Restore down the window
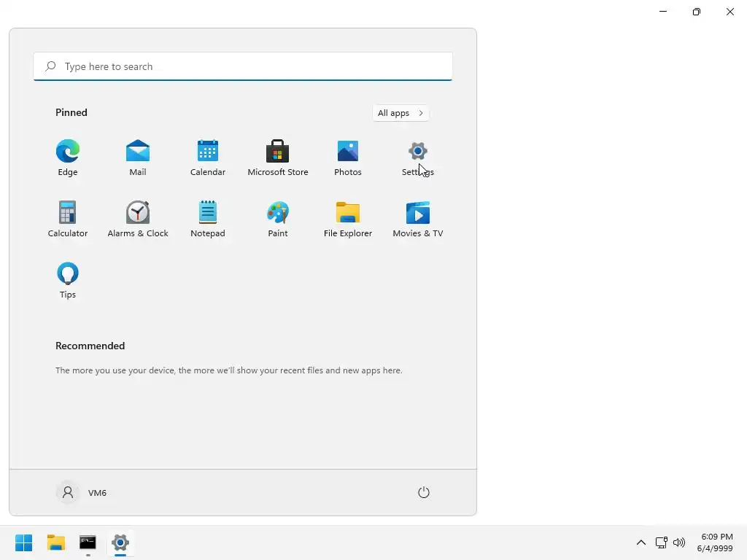Image resolution: width=747 pixels, height=560 pixels. click(x=697, y=12)
